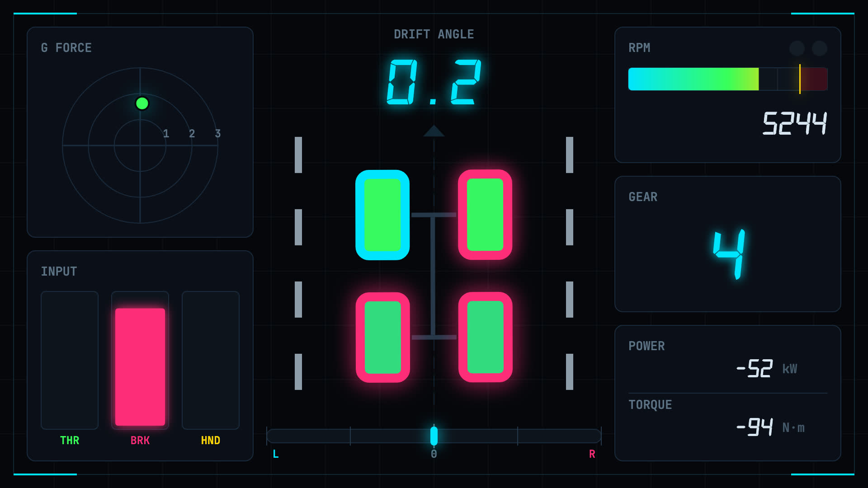Click the RPM panel title
Image resolution: width=868 pixels, height=488 pixels.
[639, 48]
